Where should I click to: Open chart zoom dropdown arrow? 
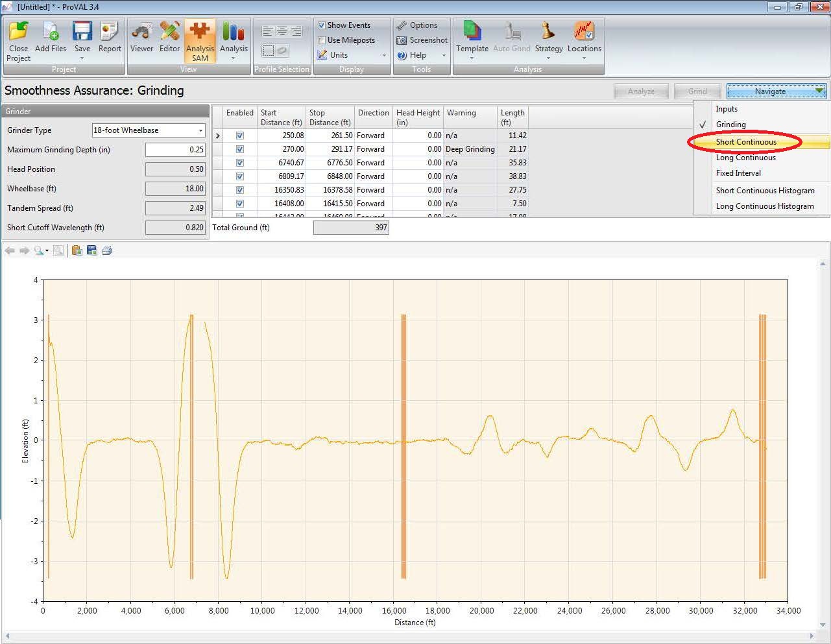click(47, 251)
